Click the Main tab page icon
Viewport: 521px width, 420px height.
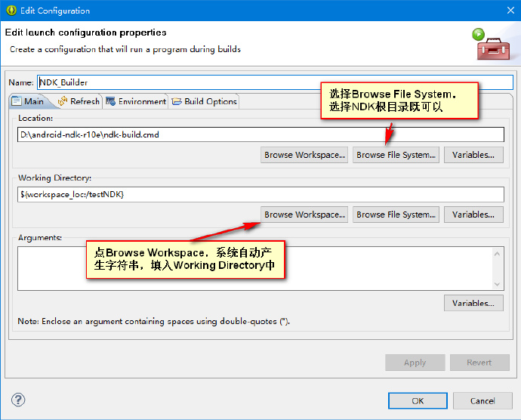(17, 101)
